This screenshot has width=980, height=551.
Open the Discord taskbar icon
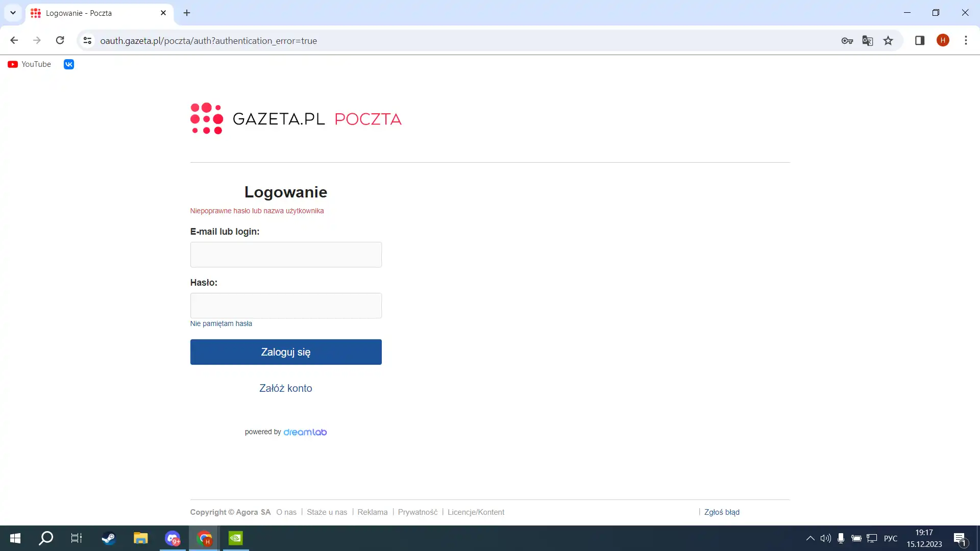(173, 538)
